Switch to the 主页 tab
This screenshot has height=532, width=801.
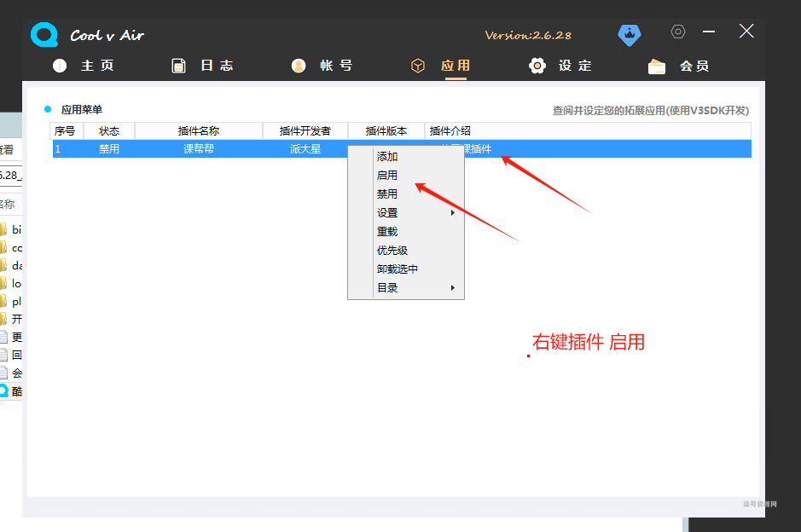97,66
